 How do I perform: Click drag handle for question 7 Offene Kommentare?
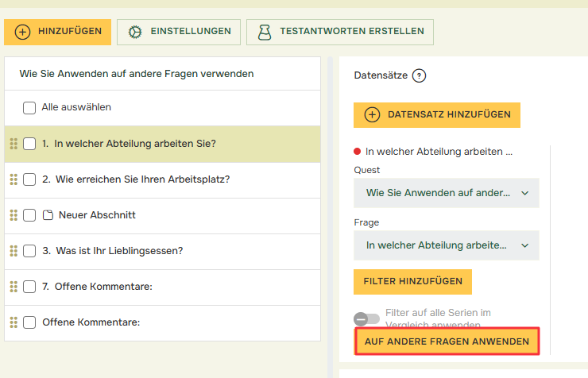click(14, 287)
